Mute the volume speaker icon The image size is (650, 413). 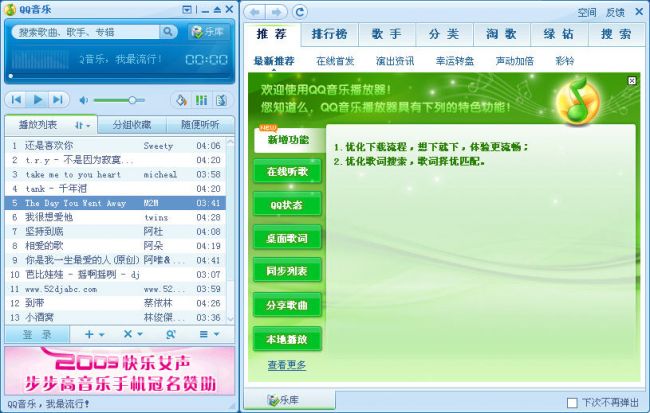tap(83, 100)
